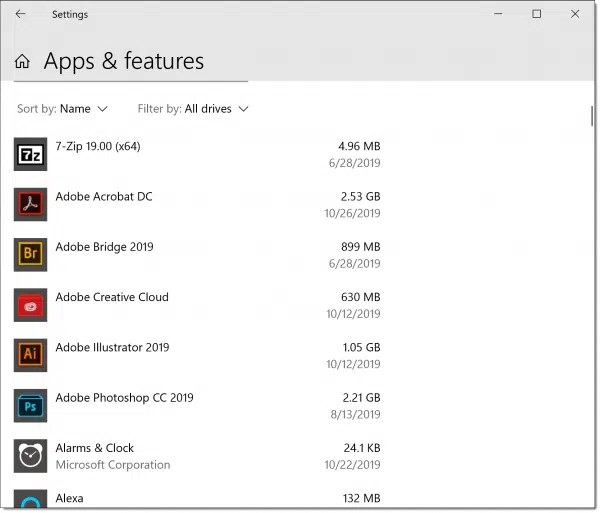Click the Alarms & Clock icon

31,456
